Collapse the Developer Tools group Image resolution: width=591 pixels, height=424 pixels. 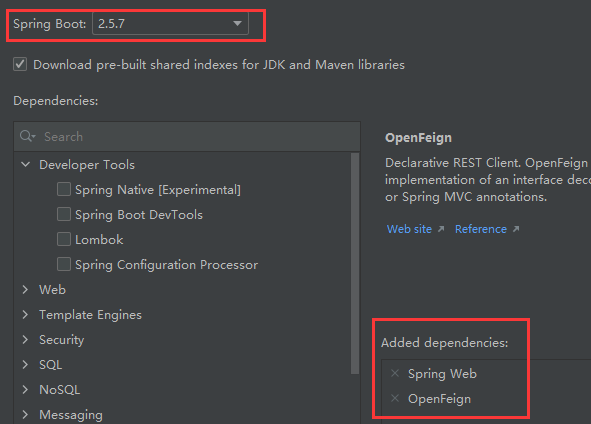click(26, 164)
